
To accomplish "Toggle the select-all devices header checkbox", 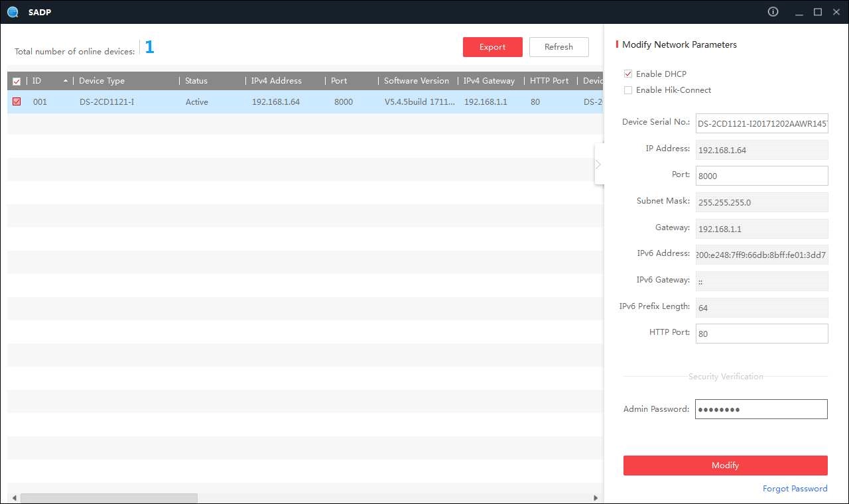I will click(x=17, y=81).
